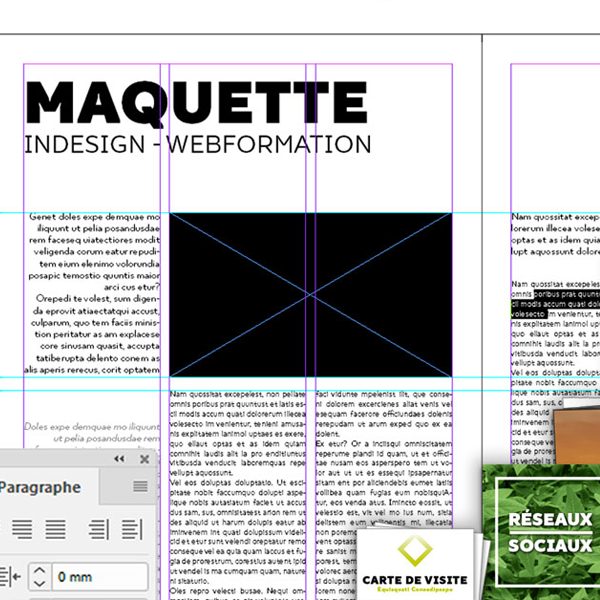Decrease left indent with down arrow
The width and height of the screenshot is (600, 600).
click(39, 583)
